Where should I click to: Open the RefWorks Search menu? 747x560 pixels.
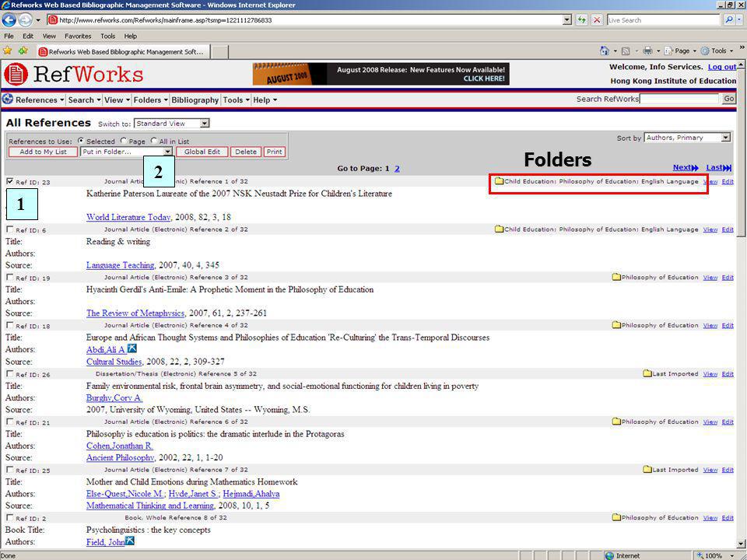coord(84,100)
